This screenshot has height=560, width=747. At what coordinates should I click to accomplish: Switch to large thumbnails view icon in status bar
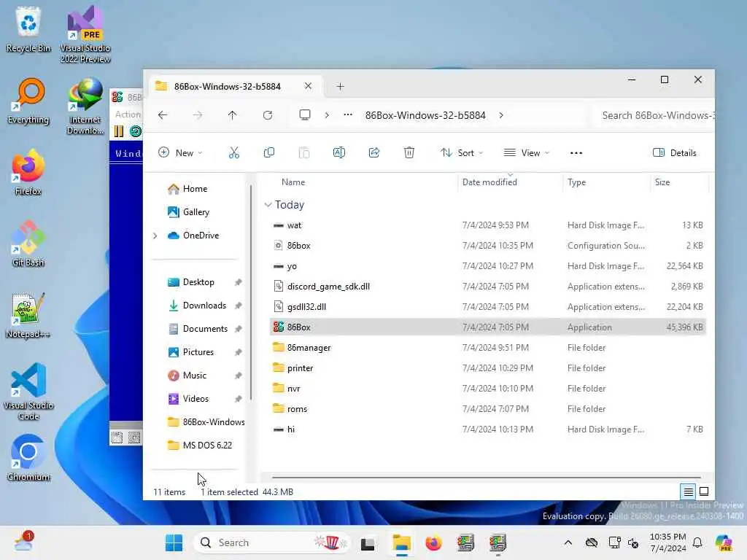point(704,491)
